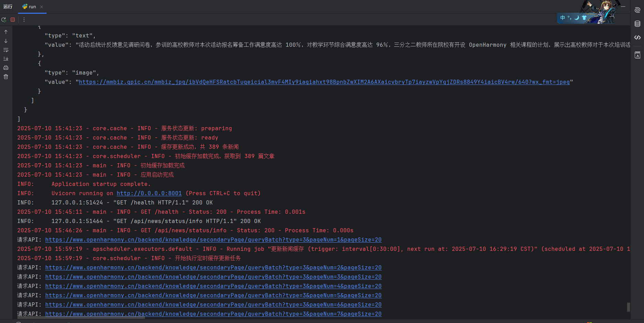644x323 pixels.
Task: Jump down the stack trace arrow
Action: click(x=6, y=41)
